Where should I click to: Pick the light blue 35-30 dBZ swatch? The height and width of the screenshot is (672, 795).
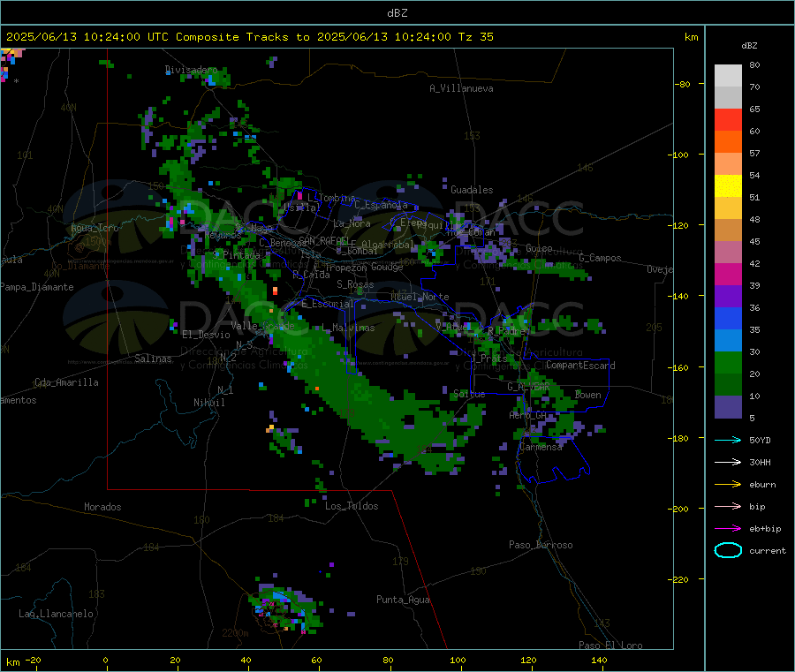point(728,341)
